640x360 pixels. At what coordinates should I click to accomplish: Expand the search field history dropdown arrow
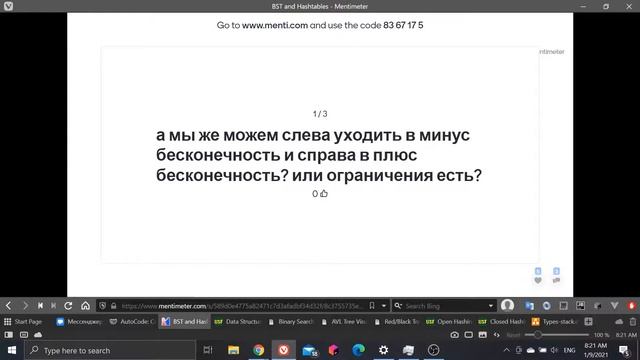pyautogui.click(x=491, y=306)
